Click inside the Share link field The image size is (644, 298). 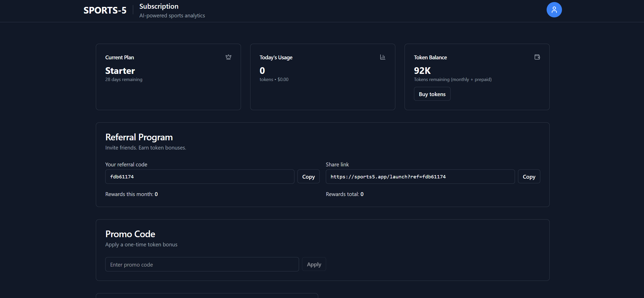click(x=420, y=177)
